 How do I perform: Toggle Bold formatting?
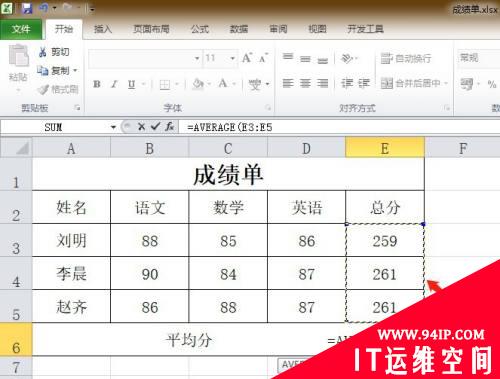pos(97,84)
